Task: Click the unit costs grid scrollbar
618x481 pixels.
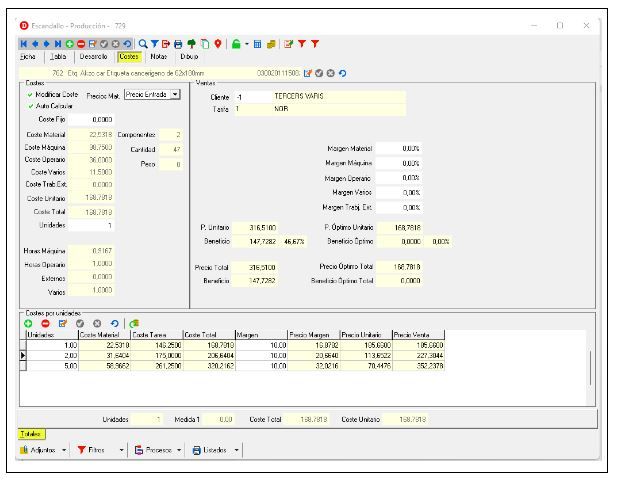Action: pos(590,367)
